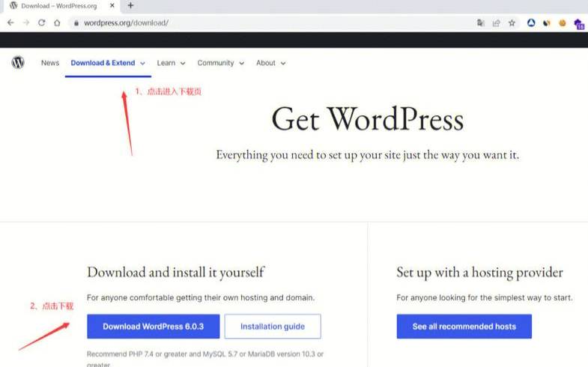Open the purple extension icon with badge

click(x=579, y=24)
